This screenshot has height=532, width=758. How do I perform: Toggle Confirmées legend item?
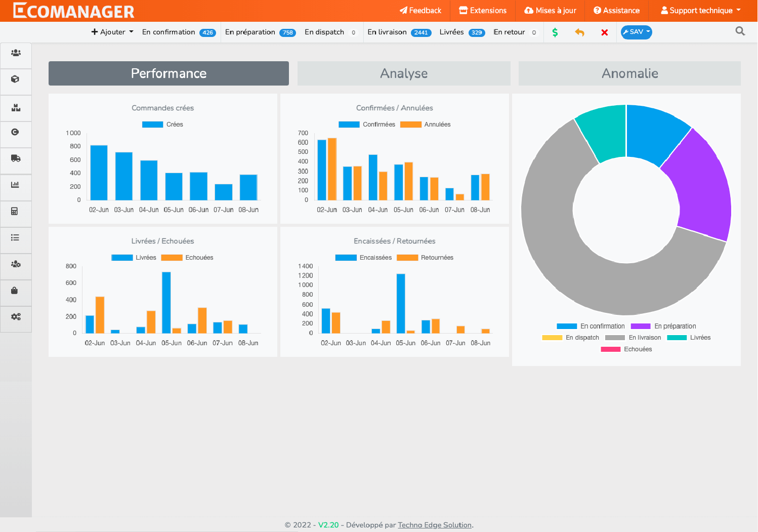click(x=367, y=125)
